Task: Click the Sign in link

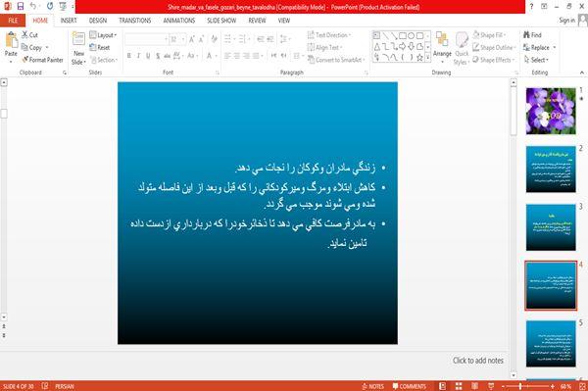Action: [x=567, y=21]
